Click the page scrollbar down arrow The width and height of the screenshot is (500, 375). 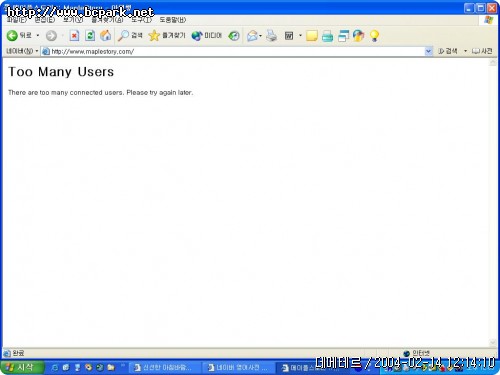point(493,343)
